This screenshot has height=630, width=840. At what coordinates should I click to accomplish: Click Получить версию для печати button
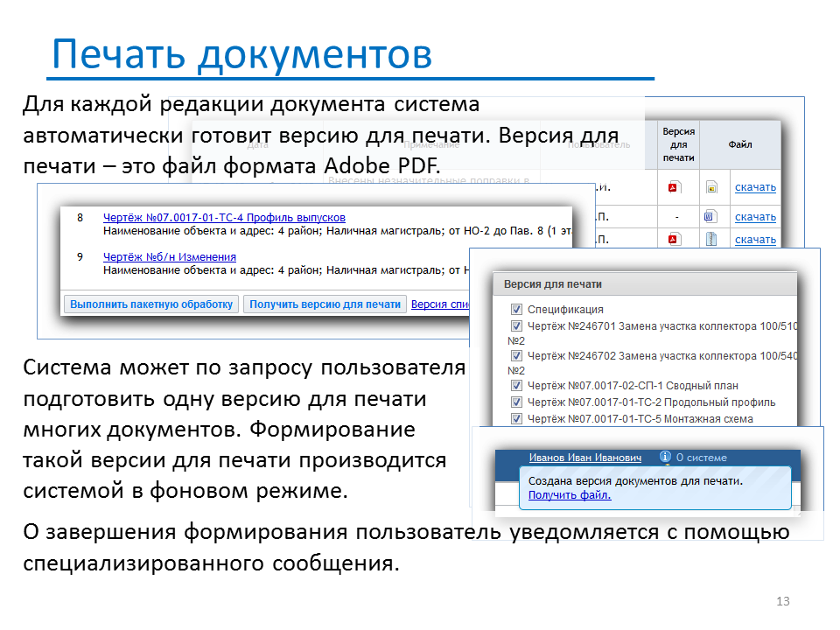coord(325,304)
